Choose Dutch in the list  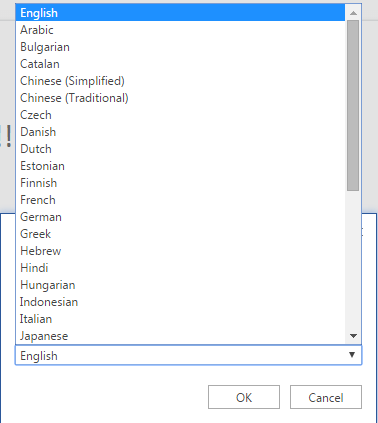click(x=180, y=149)
